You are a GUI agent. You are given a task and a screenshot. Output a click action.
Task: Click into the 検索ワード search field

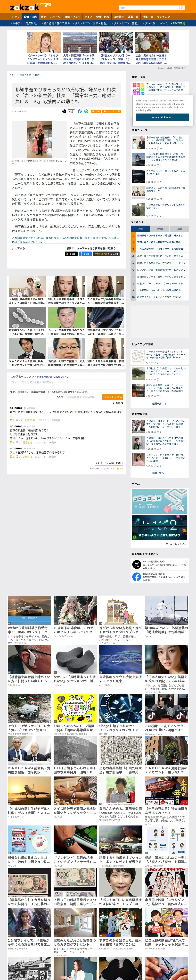click(149, 8)
